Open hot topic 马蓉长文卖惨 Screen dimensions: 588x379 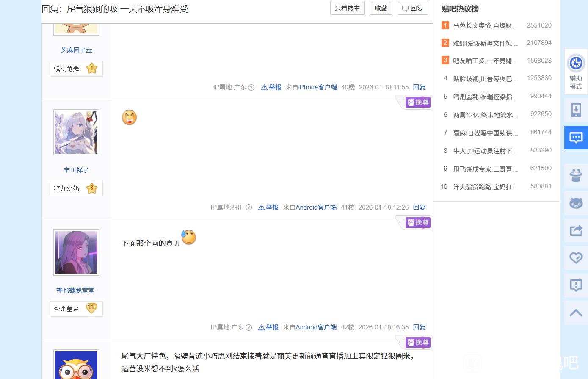point(485,25)
